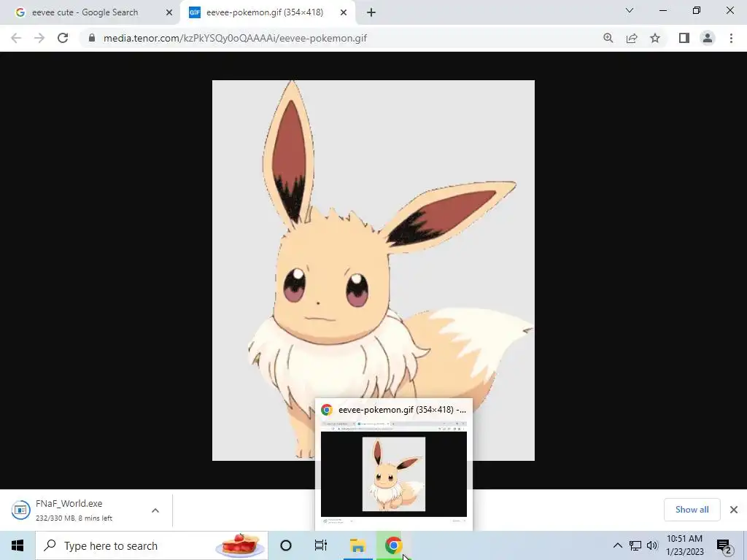Image resolution: width=747 pixels, height=560 pixels.
Task: Open the notification center icon
Action: coord(724,546)
